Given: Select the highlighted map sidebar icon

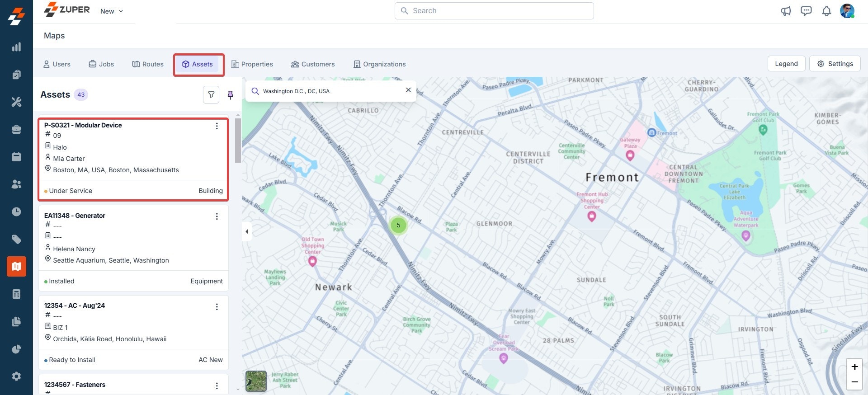Looking at the screenshot, I should click(16, 267).
